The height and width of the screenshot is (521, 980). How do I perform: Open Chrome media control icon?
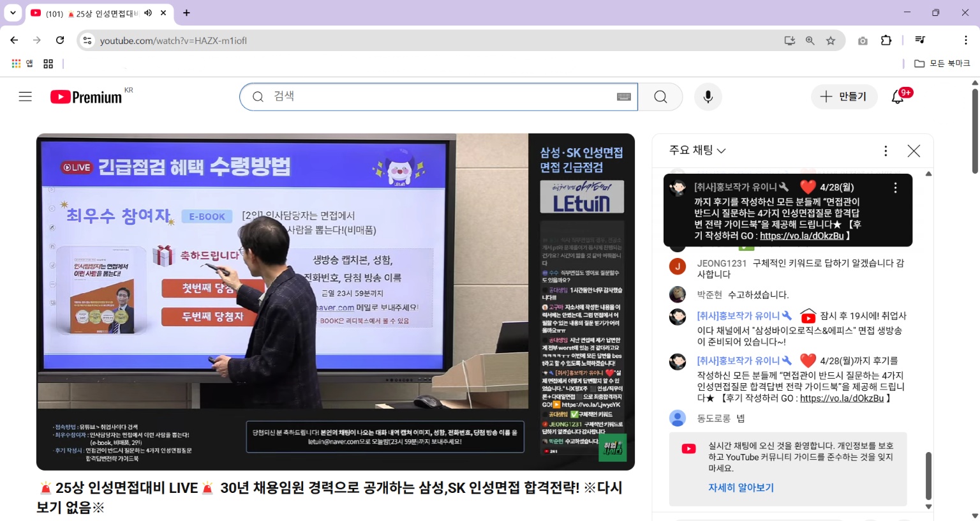919,40
